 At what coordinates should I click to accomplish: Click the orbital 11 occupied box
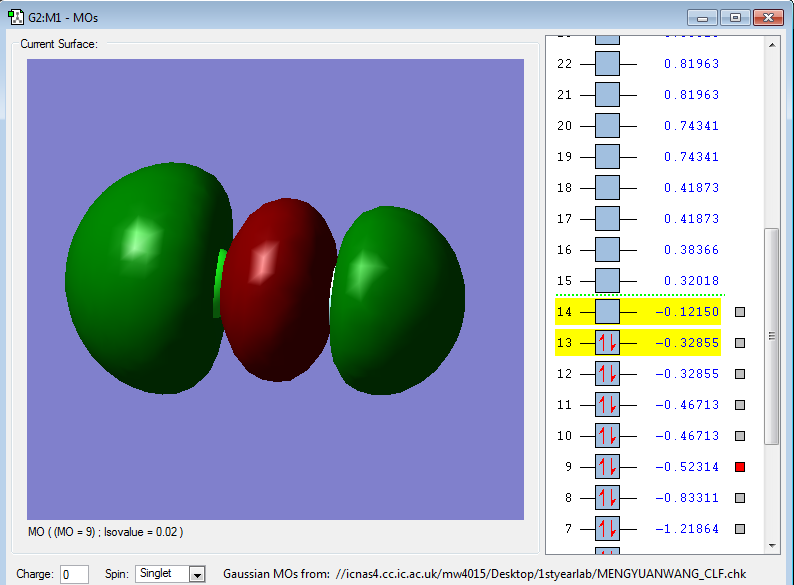click(607, 405)
